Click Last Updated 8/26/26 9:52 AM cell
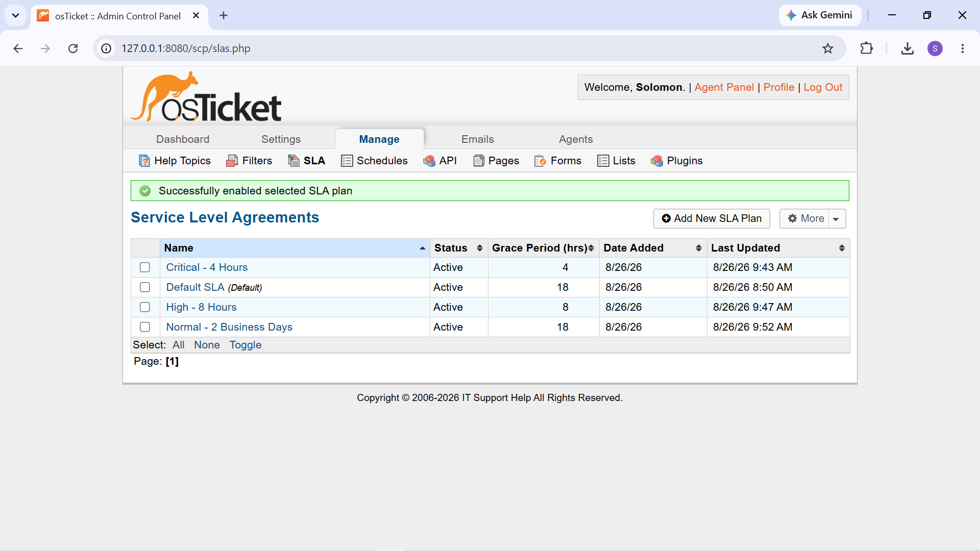Image resolution: width=980 pixels, height=551 pixels. click(x=778, y=327)
